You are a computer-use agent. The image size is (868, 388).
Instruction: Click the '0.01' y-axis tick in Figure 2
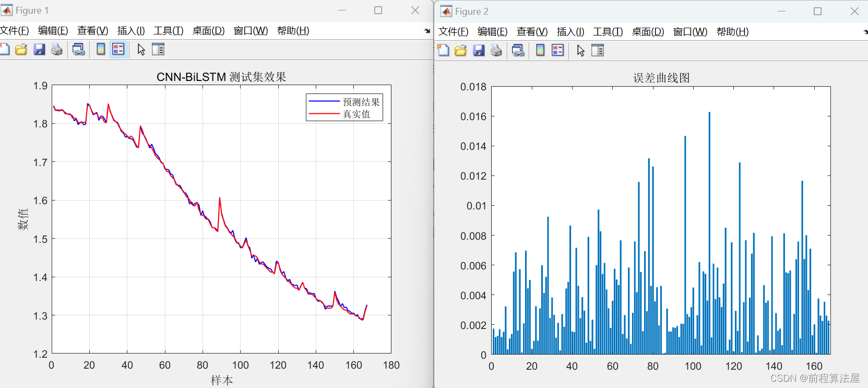click(476, 206)
